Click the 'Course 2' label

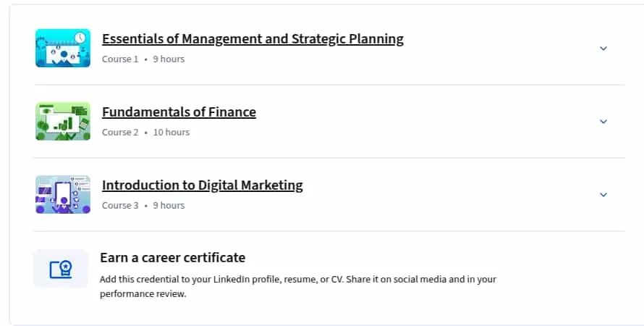[120, 133]
